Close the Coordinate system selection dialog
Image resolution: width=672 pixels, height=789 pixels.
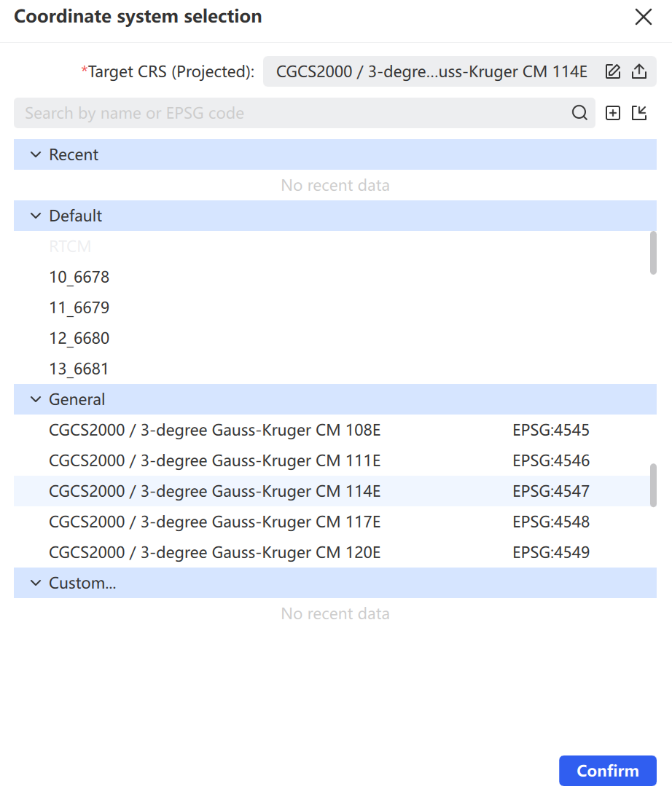(x=644, y=17)
